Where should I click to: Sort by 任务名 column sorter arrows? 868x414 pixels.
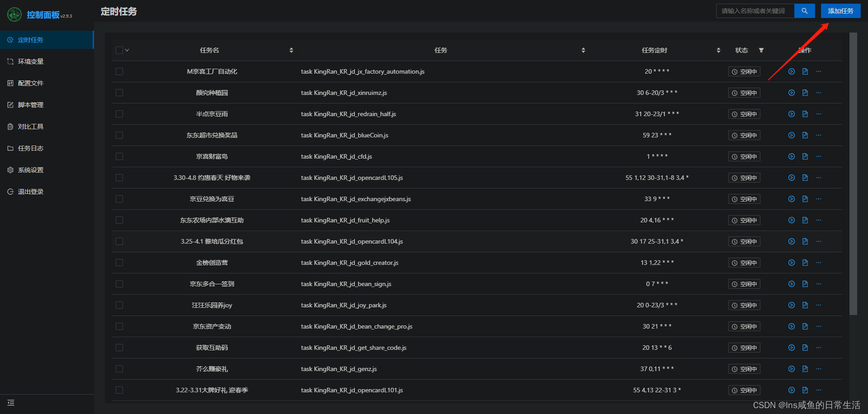[x=291, y=50]
